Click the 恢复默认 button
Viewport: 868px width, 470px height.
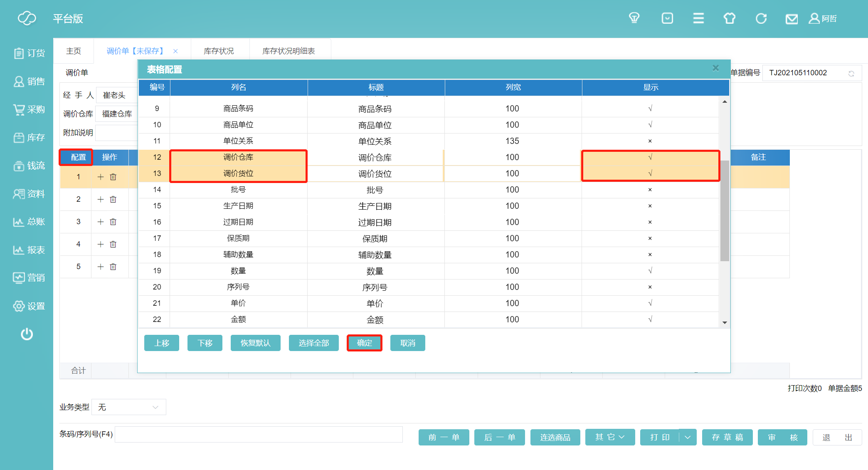[255, 343]
